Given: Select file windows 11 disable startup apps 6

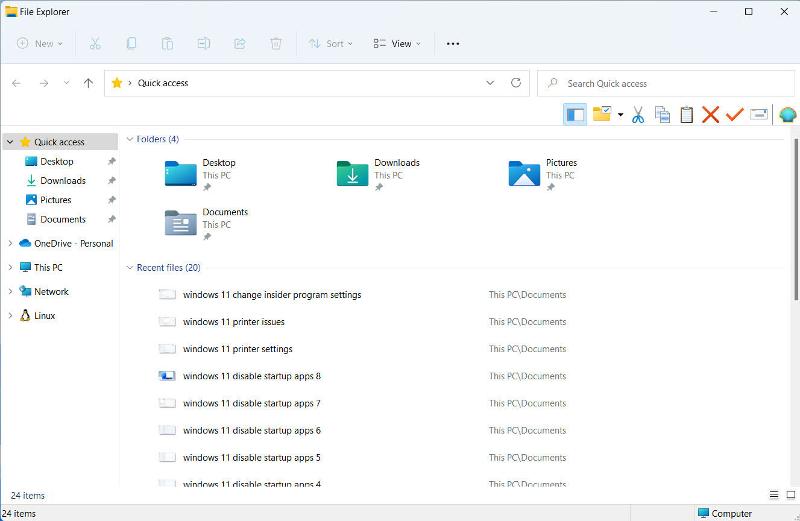Looking at the screenshot, I should pos(252,430).
